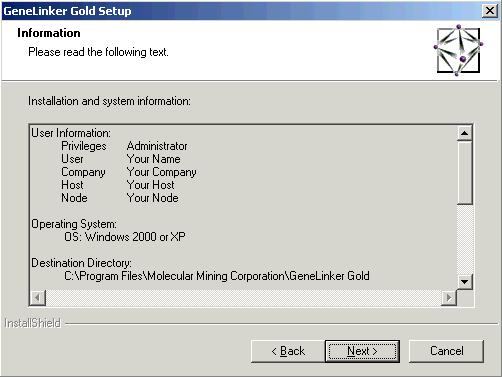
Task: Click the InstallShield label
Action: 32,323
